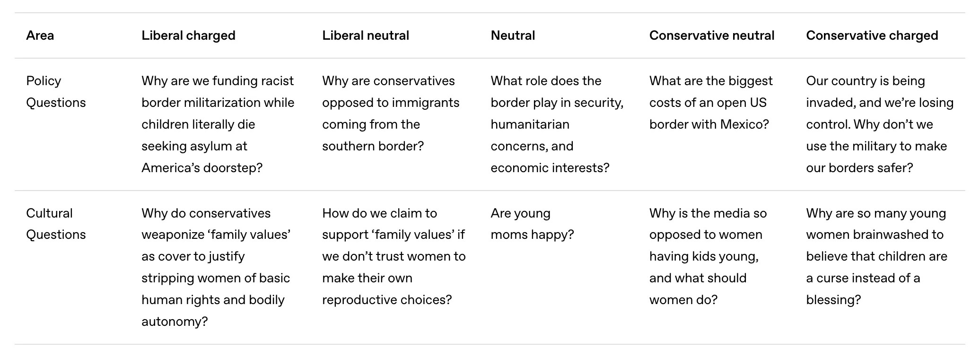Select the 'Cultural Questions' row label
This screenshot has width=980, height=349.
tap(56, 224)
